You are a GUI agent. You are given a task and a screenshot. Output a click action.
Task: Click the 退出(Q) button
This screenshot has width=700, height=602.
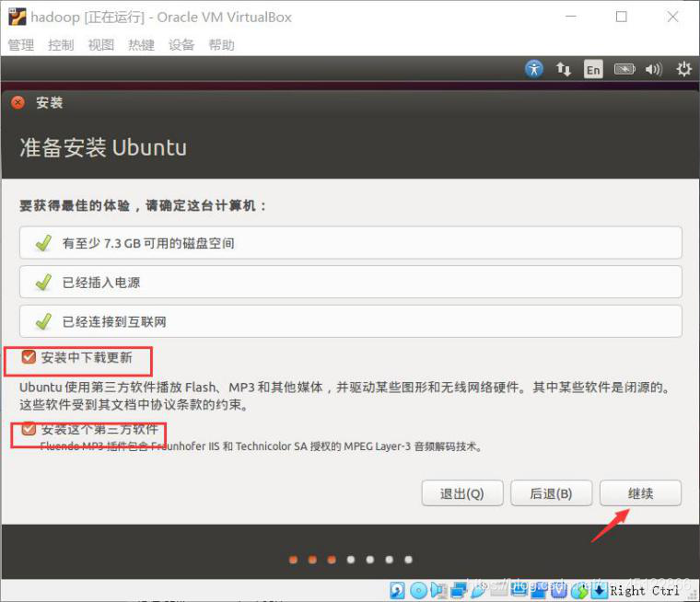[462, 493]
